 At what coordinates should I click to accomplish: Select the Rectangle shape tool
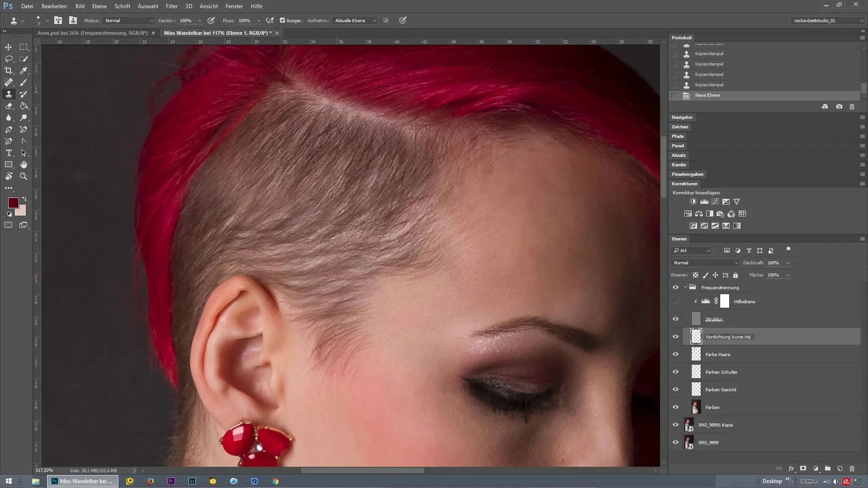[9, 164]
